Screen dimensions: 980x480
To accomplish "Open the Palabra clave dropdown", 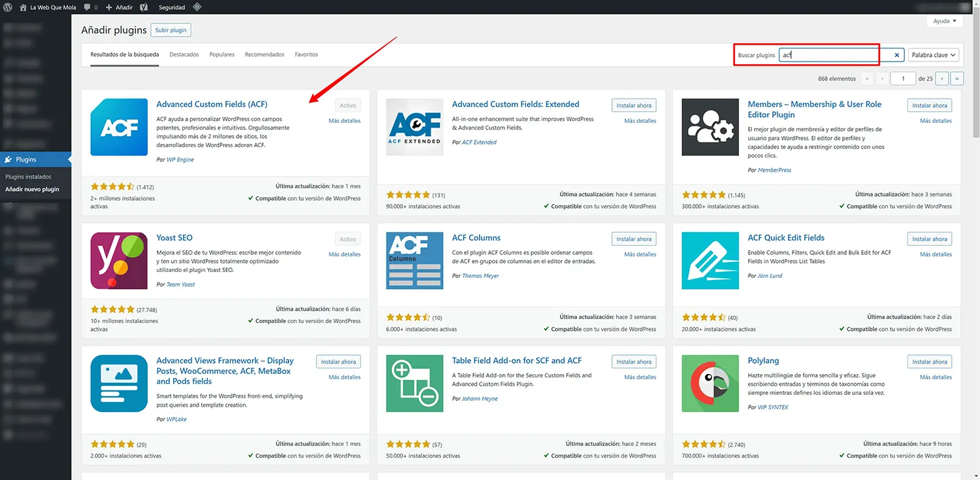I will [933, 55].
